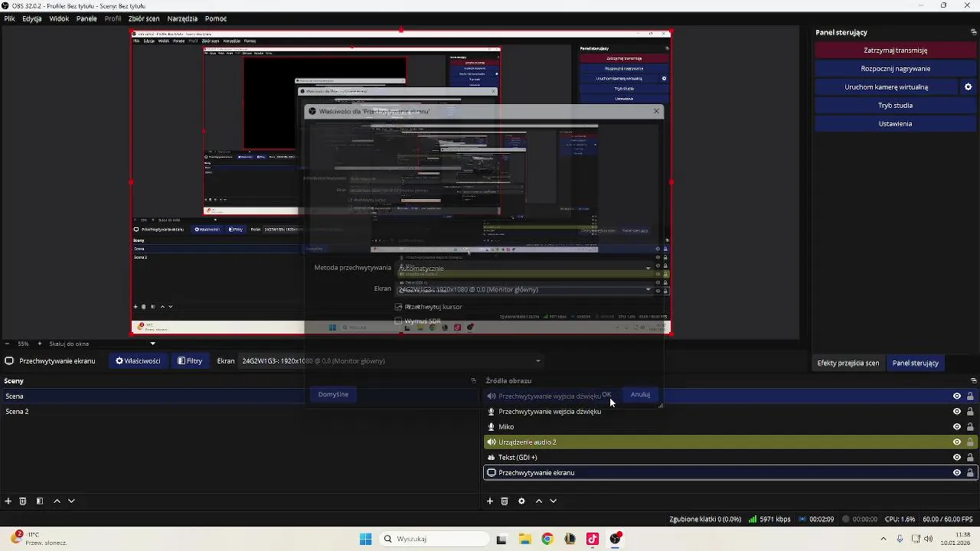Hide the Przechwytywanie ekranu source
The width and height of the screenshot is (980, 551).
click(x=956, y=473)
